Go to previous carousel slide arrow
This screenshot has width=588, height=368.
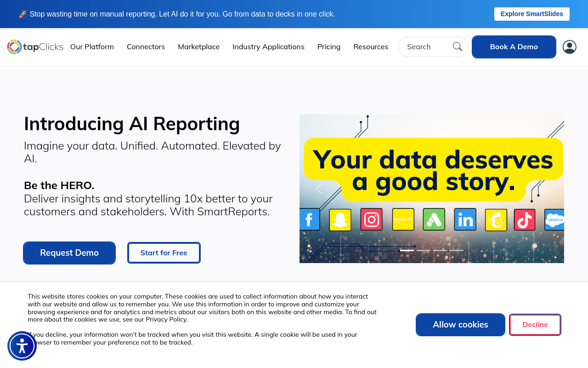(319, 189)
